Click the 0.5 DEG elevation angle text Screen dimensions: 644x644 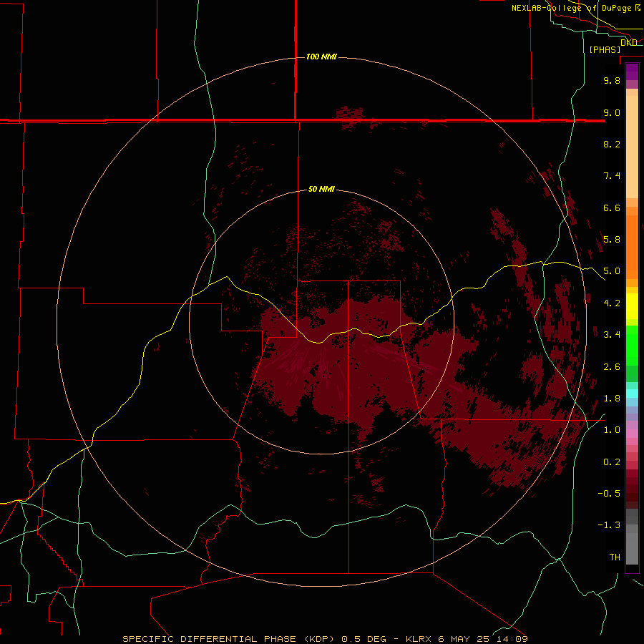tap(364, 639)
